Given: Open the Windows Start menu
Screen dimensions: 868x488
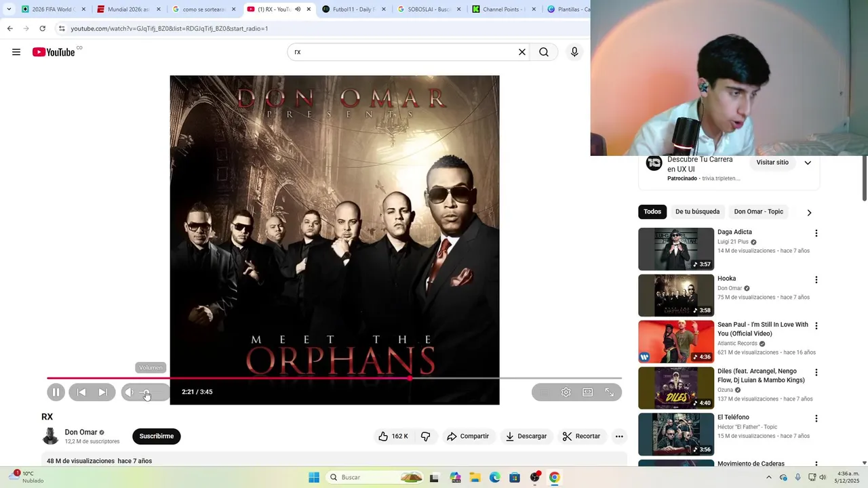Looking at the screenshot, I should coord(314,477).
